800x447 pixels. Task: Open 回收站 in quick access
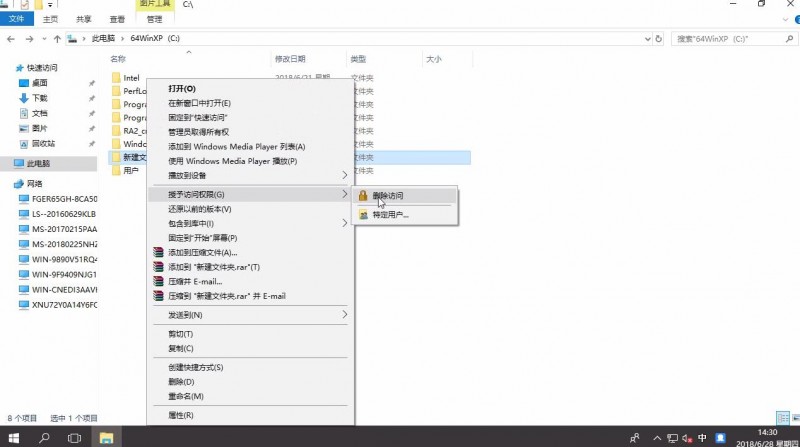tap(43, 144)
